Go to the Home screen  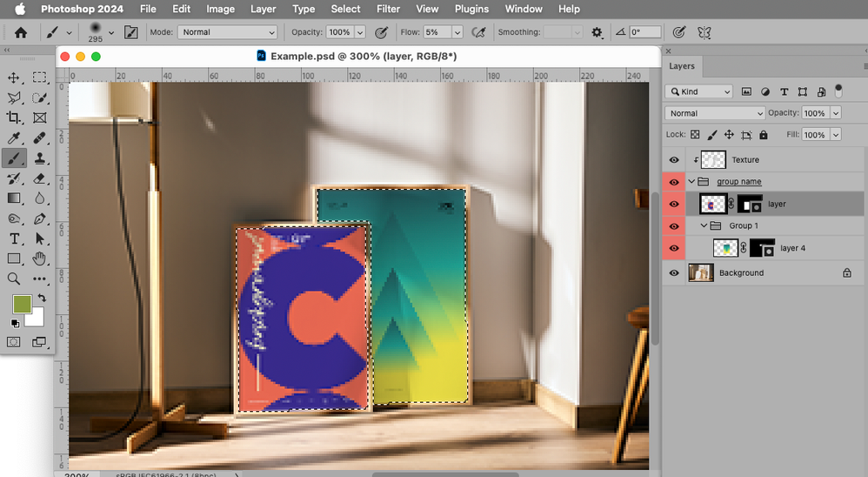(21, 33)
